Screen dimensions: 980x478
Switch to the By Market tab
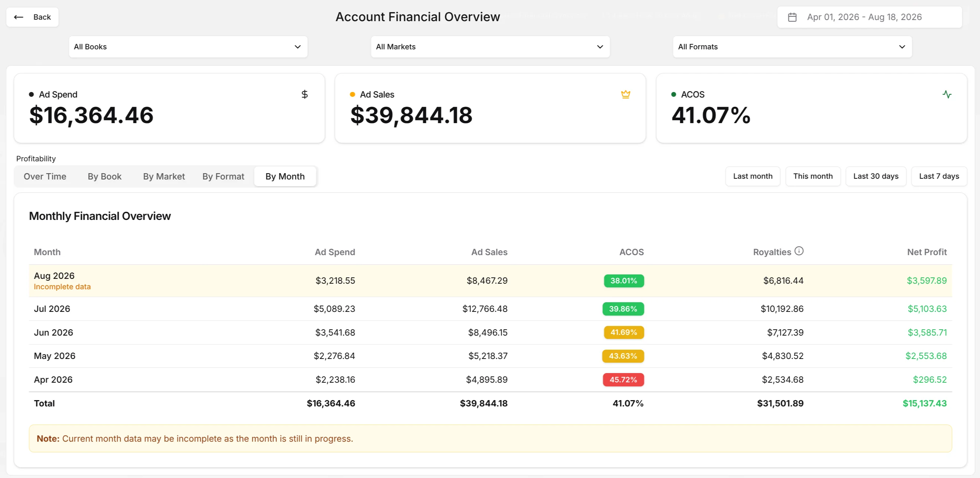point(164,177)
